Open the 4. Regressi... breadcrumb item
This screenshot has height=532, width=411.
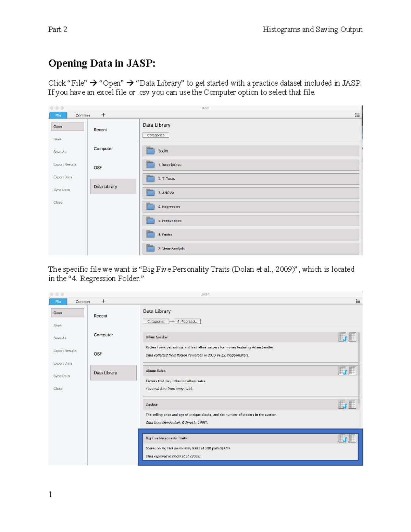click(x=188, y=321)
